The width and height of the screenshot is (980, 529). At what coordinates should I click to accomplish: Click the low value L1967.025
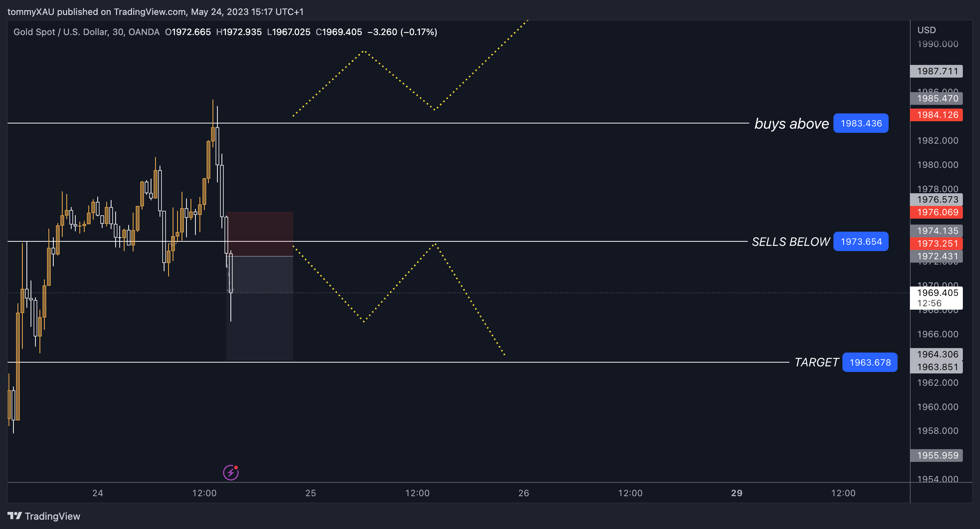(x=288, y=32)
